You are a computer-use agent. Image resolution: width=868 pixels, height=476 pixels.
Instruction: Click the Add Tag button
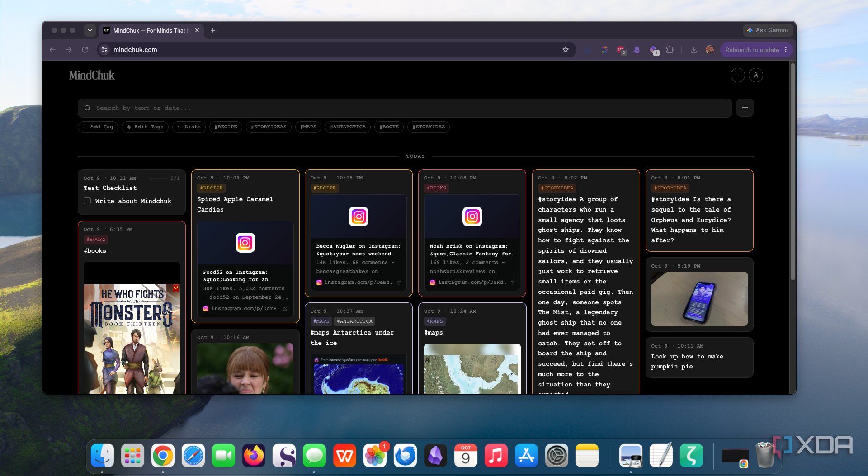point(98,127)
